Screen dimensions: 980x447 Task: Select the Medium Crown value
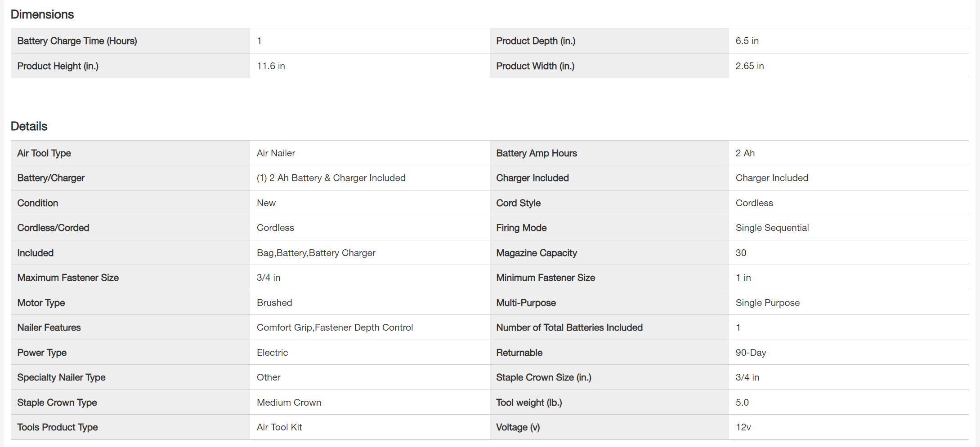[289, 403]
